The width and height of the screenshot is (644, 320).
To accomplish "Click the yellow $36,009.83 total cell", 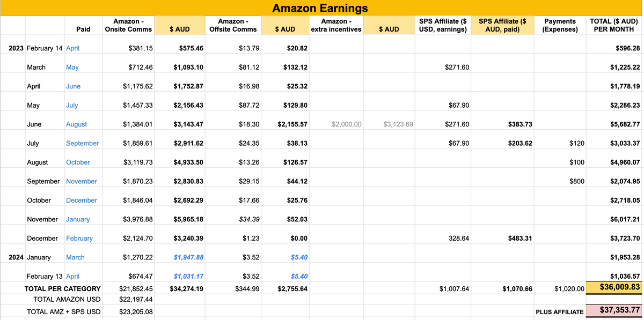I will (614, 287).
